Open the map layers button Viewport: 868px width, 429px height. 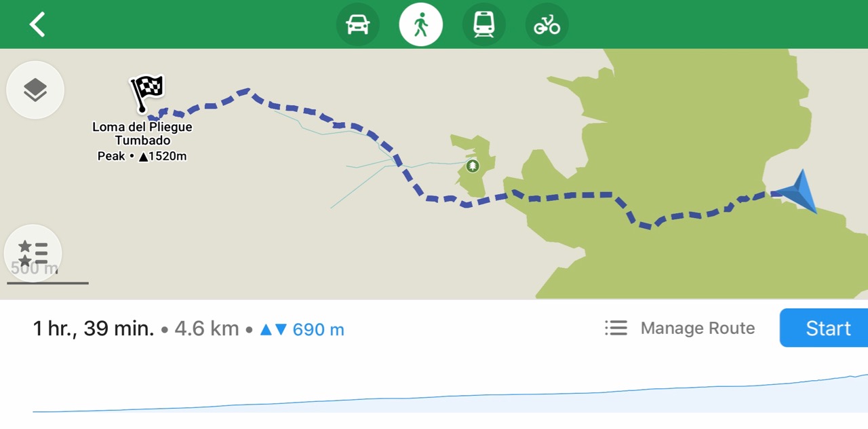[x=35, y=90]
